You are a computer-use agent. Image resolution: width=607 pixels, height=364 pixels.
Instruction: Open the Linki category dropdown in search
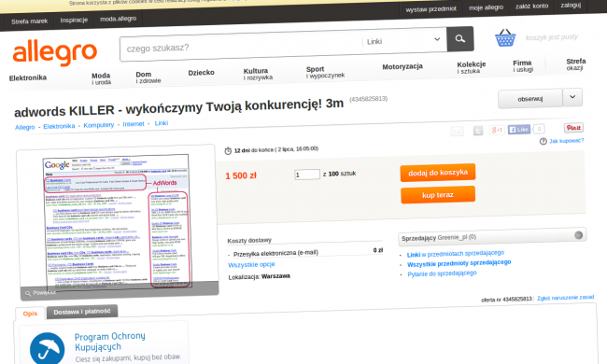tap(403, 41)
